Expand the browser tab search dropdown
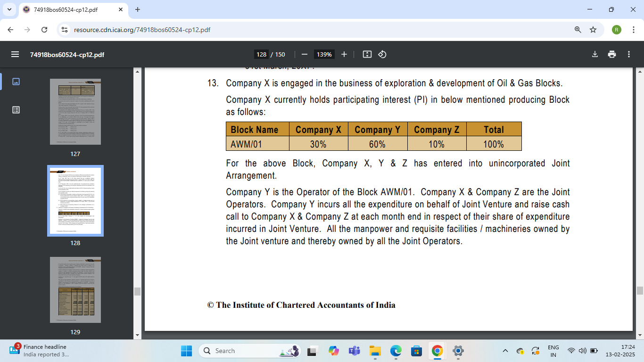Image resolution: width=644 pixels, height=362 pixels. [9, 9]
